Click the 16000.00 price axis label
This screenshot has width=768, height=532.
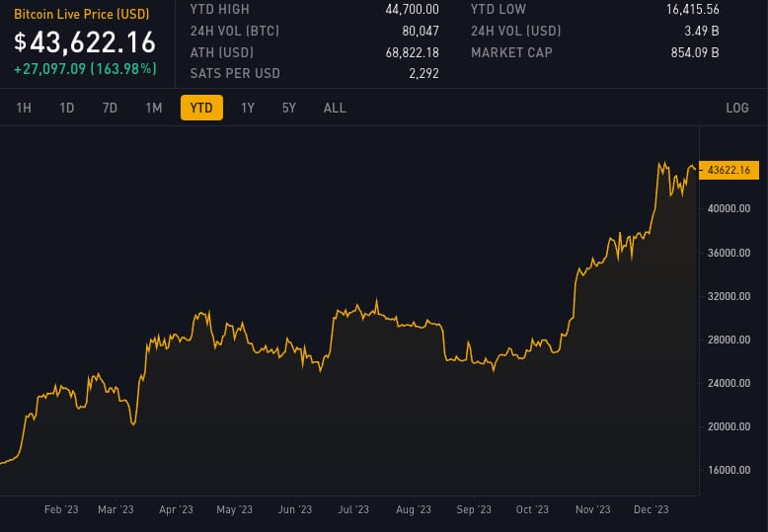click(x=729, y=470)
